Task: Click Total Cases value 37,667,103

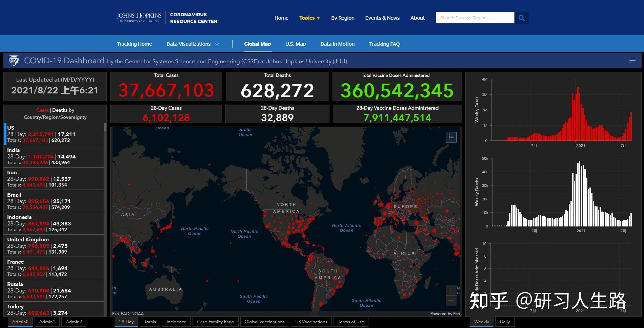Action: [166, 90]
